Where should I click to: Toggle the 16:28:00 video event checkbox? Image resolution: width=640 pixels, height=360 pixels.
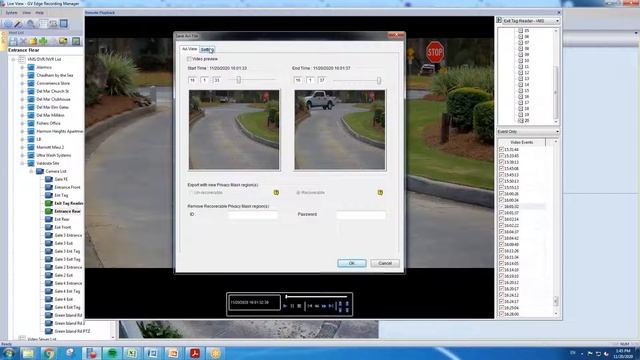(x=501, y=314)
